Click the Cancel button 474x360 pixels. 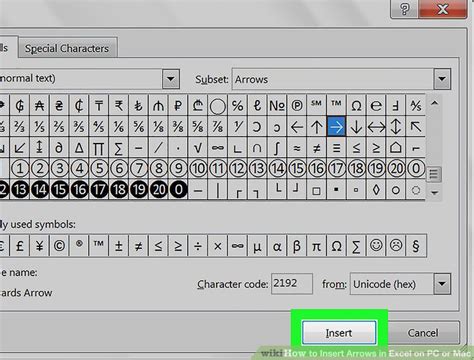tap(423, 333)
